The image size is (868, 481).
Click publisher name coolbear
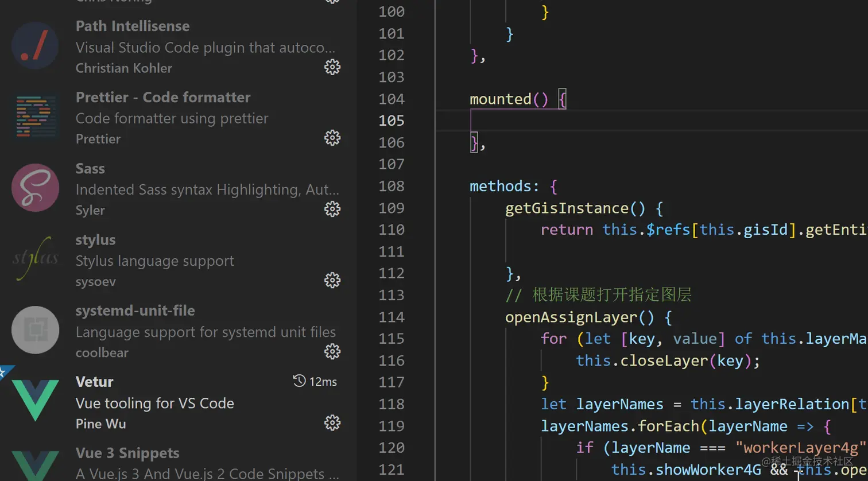tap(102, 352)
